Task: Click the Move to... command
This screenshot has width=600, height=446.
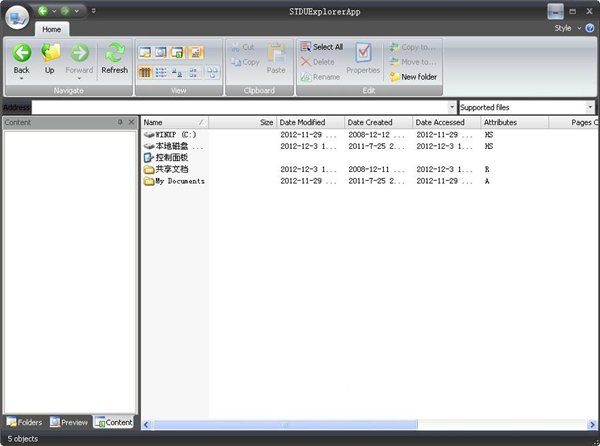Action: point(412,62)
